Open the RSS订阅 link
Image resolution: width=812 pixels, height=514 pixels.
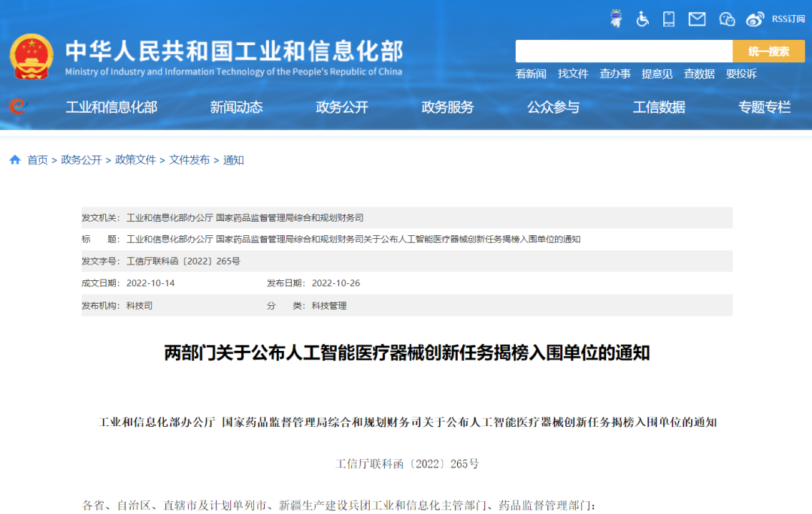(788, 19)
